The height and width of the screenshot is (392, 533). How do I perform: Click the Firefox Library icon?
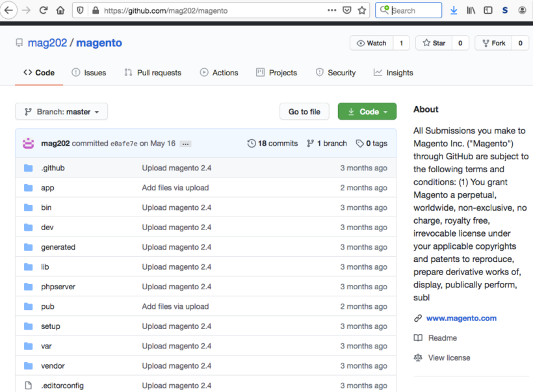pos(470,10)
